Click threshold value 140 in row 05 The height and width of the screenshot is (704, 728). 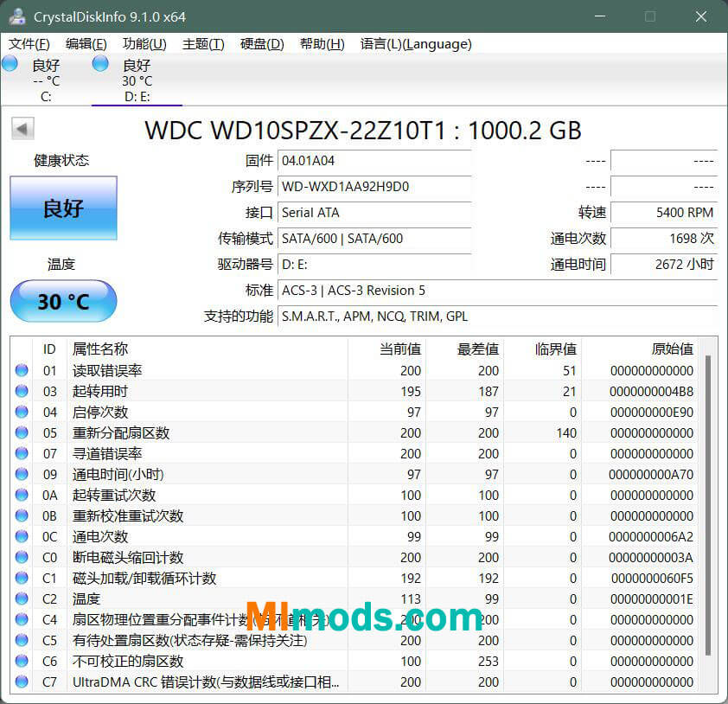click(566, 432)
